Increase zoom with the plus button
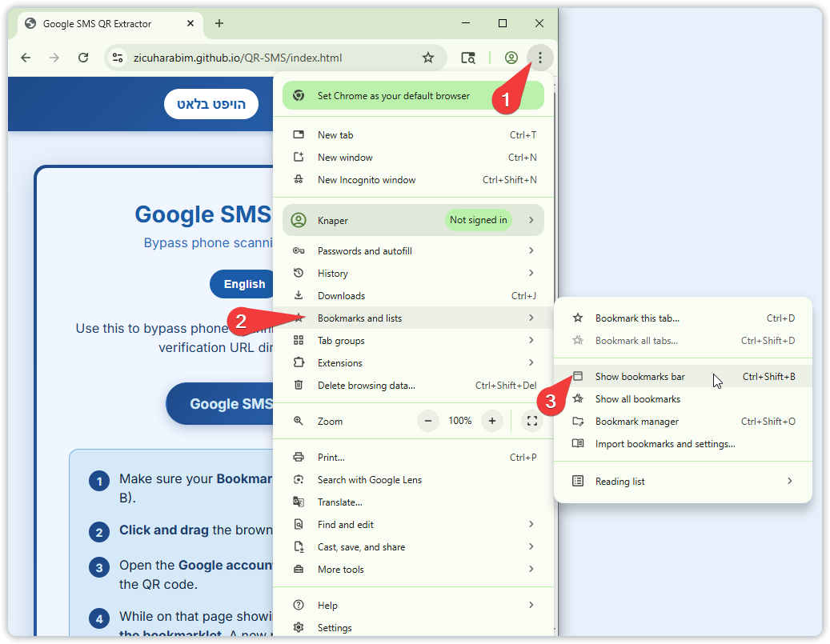The image size is (830, 644). click(492, 421)
